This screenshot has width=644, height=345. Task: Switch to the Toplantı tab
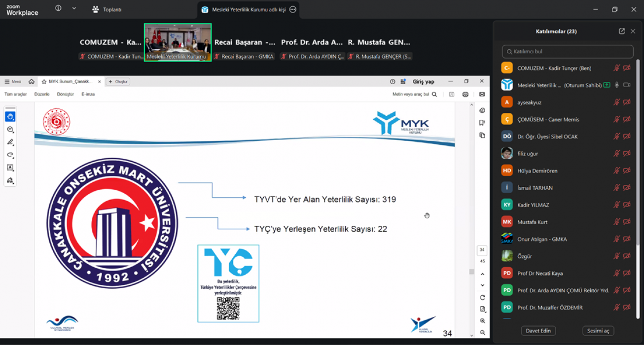pos(107,9)
